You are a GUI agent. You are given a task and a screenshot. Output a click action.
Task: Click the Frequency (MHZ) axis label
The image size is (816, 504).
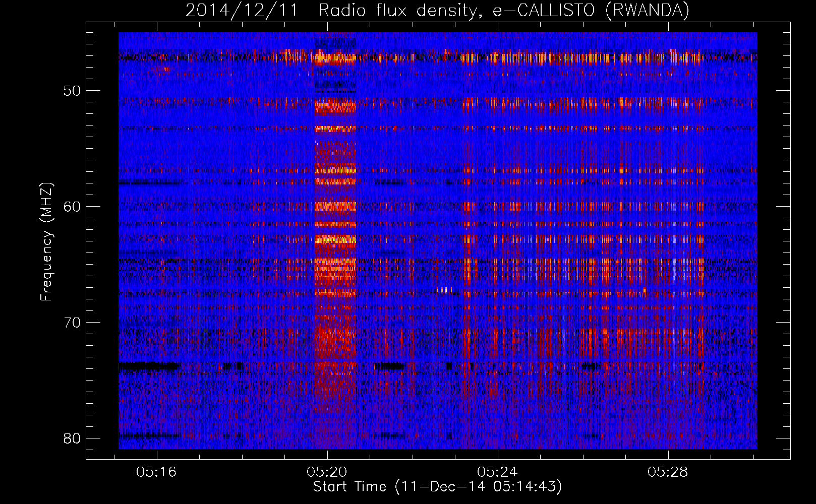coord(46,241)
